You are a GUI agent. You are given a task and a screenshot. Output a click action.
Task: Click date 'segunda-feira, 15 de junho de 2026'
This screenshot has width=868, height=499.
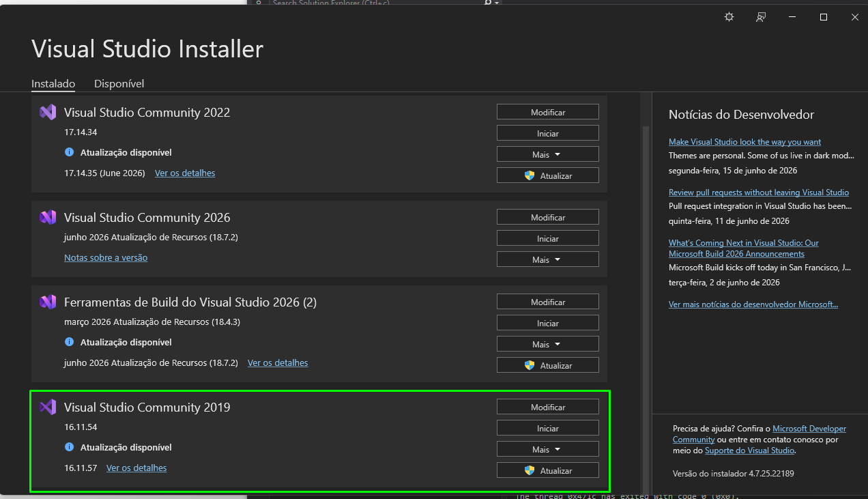(733, 171)
